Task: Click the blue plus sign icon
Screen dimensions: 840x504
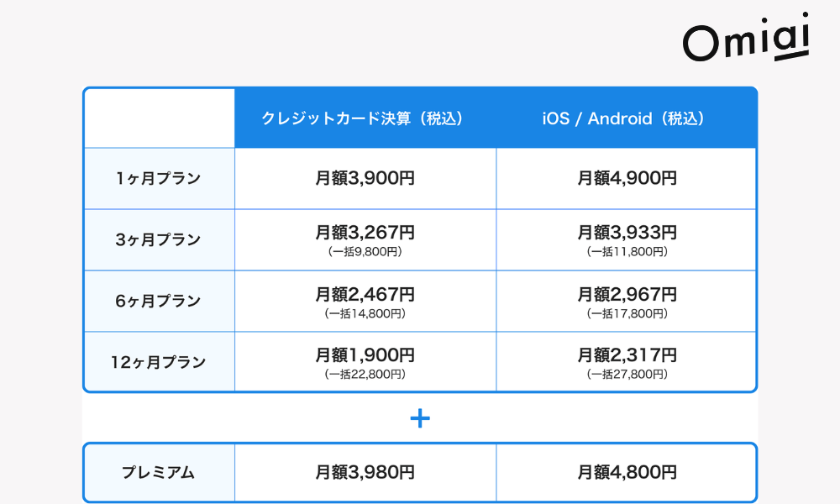Action: [x=420, y=418]
